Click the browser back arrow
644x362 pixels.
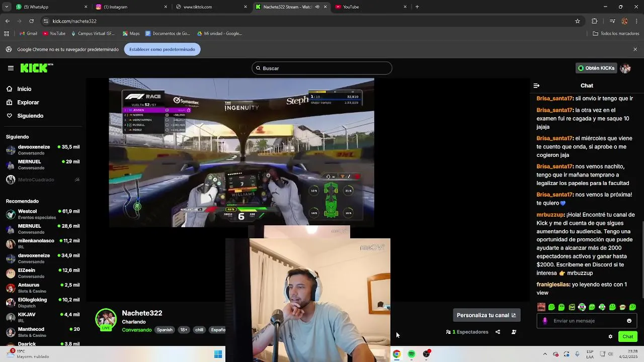(x=8, y=21)
